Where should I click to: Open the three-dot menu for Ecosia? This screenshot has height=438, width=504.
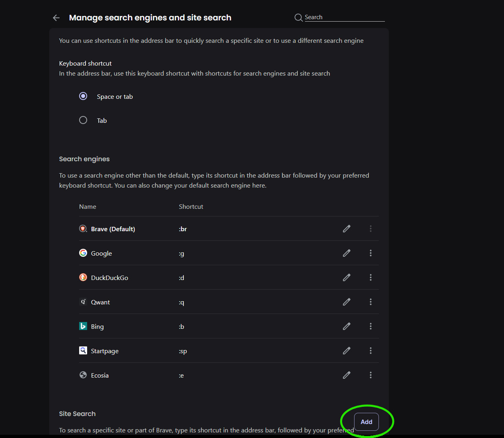tap(371, 375)
